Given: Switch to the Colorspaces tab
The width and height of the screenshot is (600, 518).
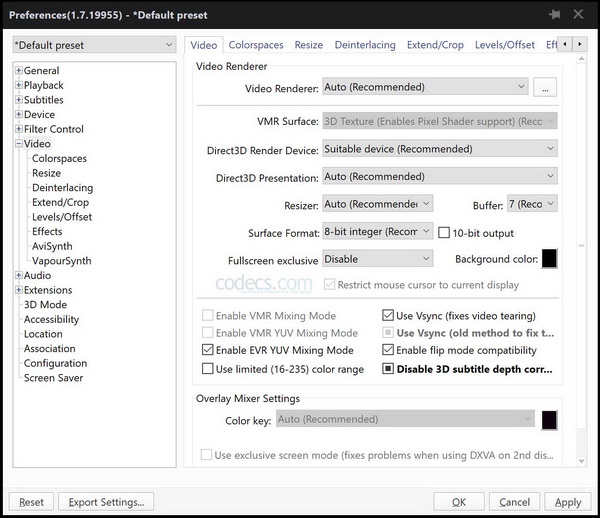Looking at the screenshot, I should 256,45.
